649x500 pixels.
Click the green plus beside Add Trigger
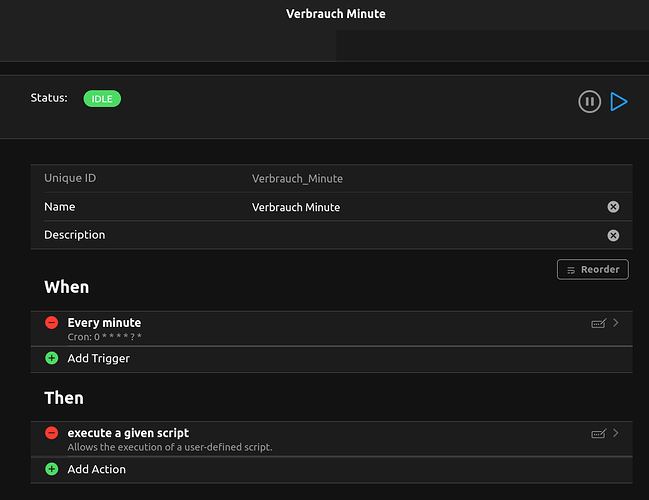click(51, 358)
